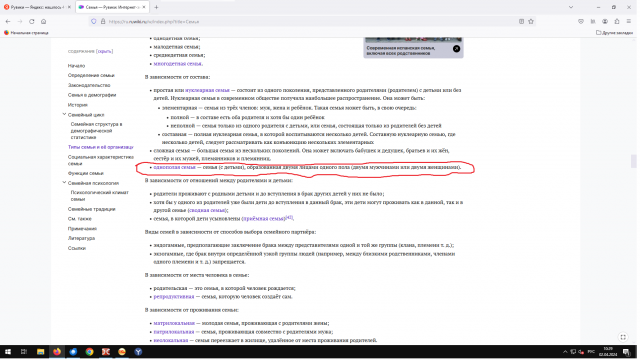Collapse the Семейный цикл section chevron

coord(64,115)
